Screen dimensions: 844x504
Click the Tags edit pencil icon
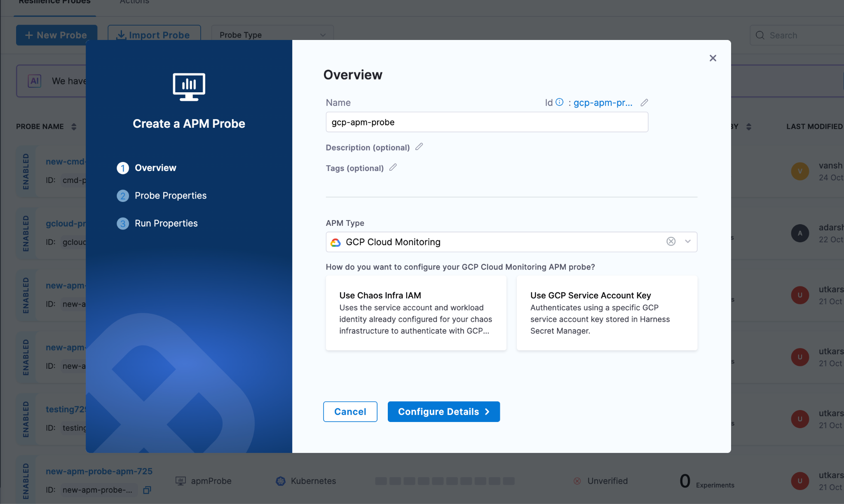point(393,167)
